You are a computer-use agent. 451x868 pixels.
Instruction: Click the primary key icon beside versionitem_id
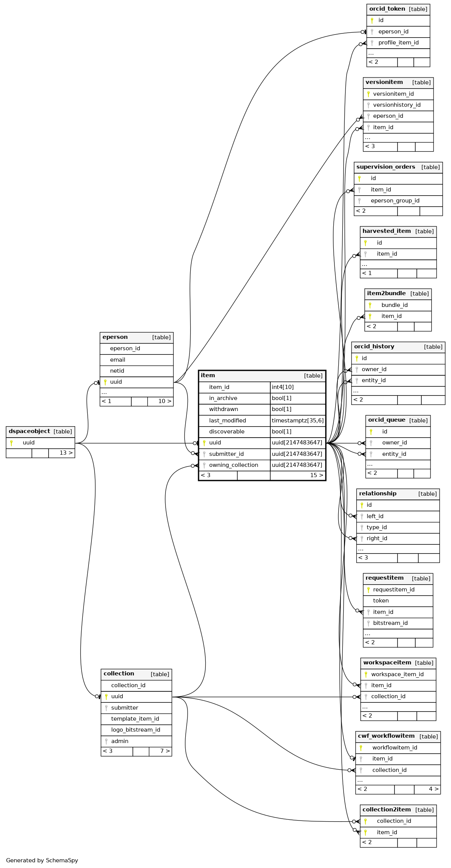(368, 94)
